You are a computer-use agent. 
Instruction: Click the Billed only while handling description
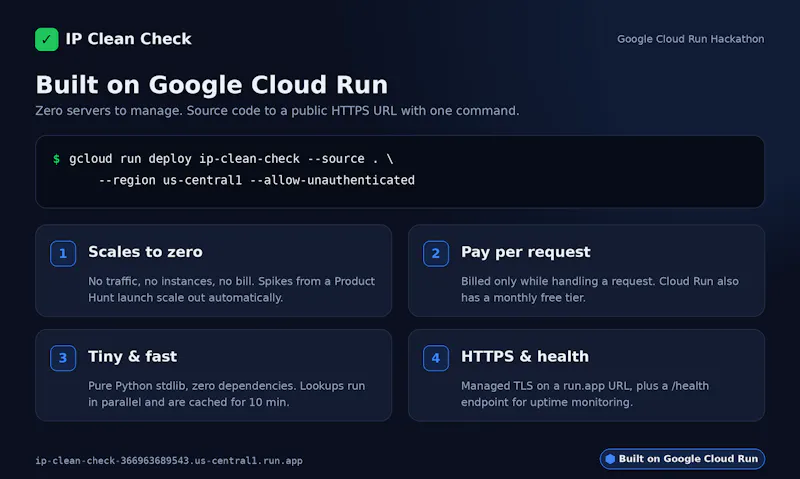point(600,289)
